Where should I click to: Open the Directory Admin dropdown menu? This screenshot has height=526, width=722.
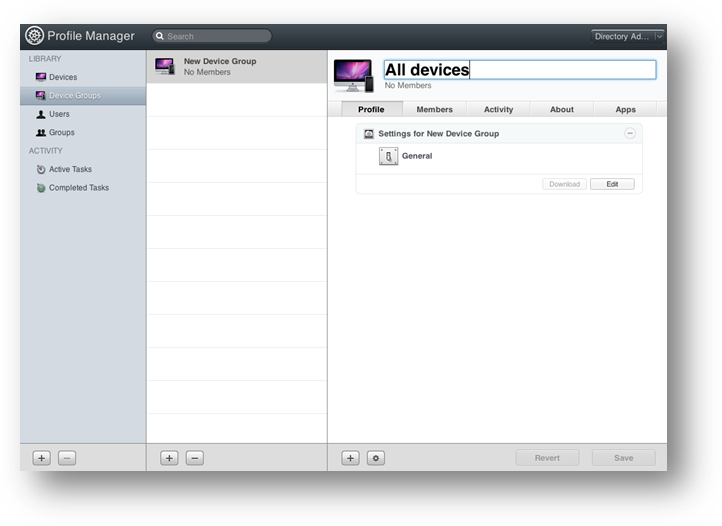[x=628, y=36]
